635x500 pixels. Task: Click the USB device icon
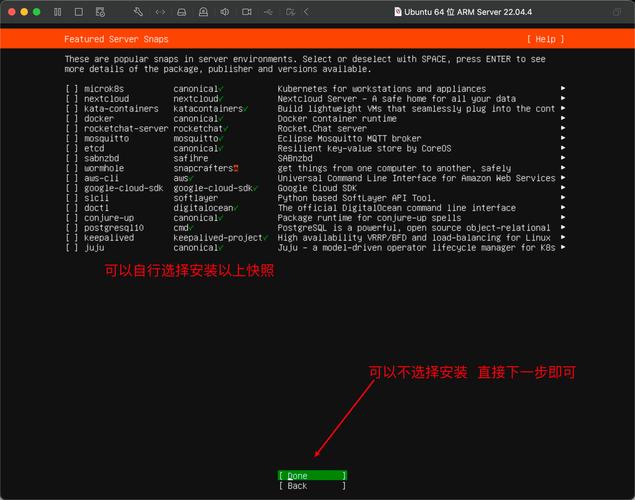[268, 12]
